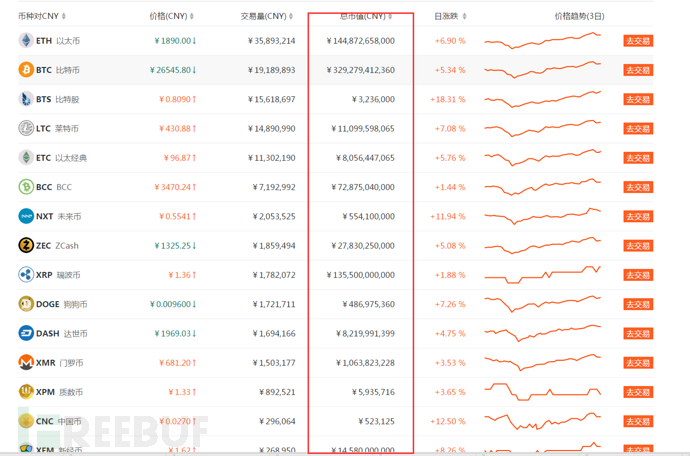This screenshot has height=456, width=690.
Task: Click the CNC coin icon
Action: coord(26,421)
